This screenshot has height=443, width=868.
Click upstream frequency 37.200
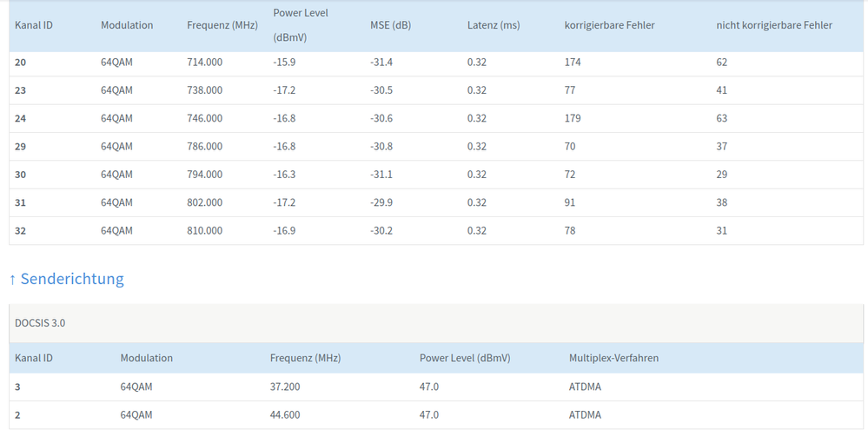point(285,387)
